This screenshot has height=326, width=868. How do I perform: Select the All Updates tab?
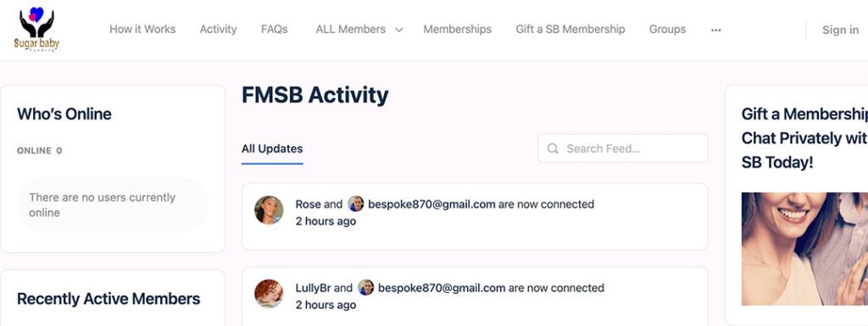coord(272,149)
